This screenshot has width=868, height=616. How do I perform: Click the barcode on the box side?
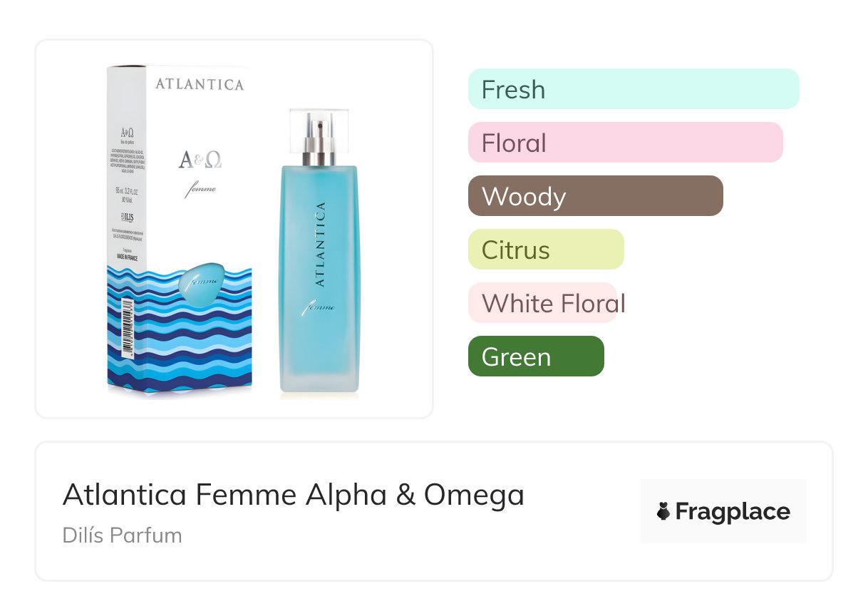pyautogui.click(x=128, y=328)
